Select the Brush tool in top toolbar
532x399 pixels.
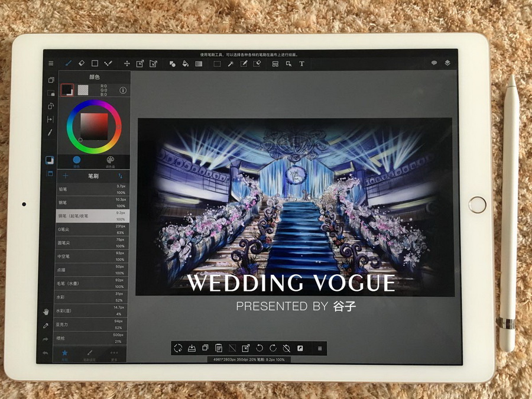pos(68,63)
